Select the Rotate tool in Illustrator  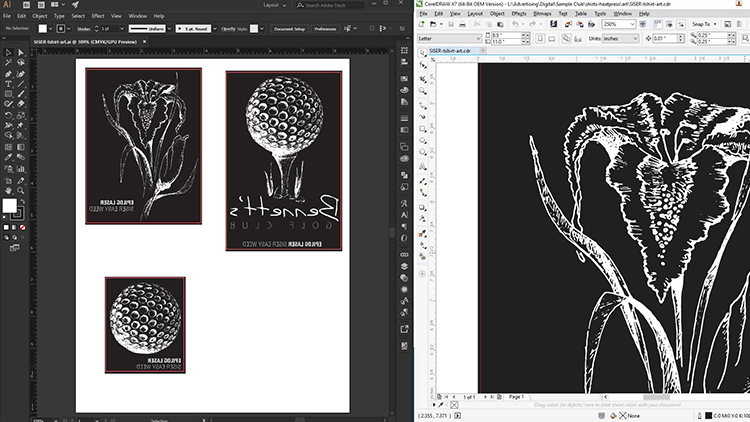(8, 115)
